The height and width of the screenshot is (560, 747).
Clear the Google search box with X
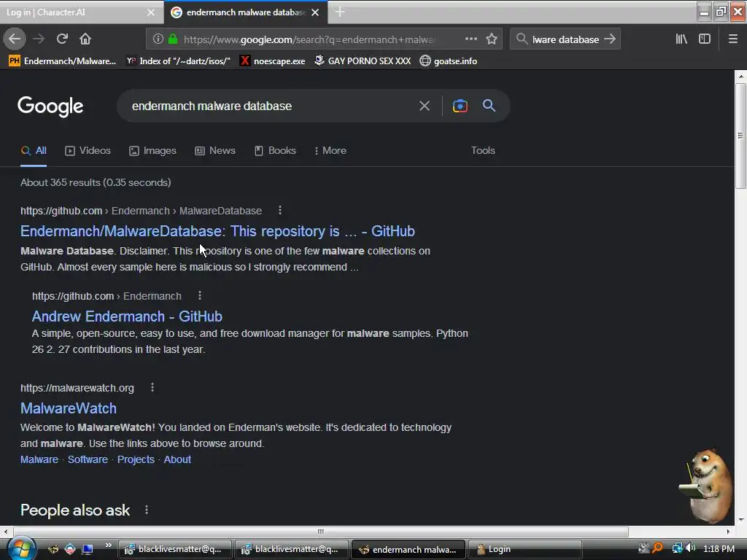tap(425, 106)
